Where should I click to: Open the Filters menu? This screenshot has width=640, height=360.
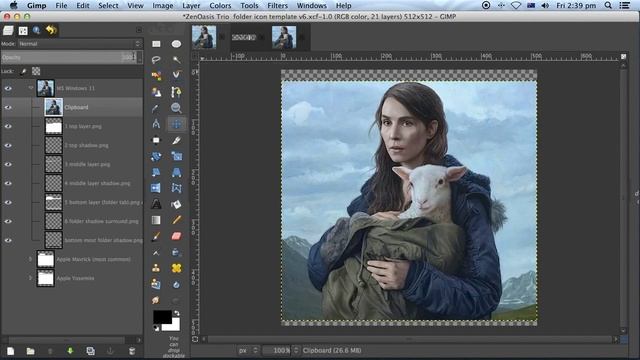tap(277, 6)
